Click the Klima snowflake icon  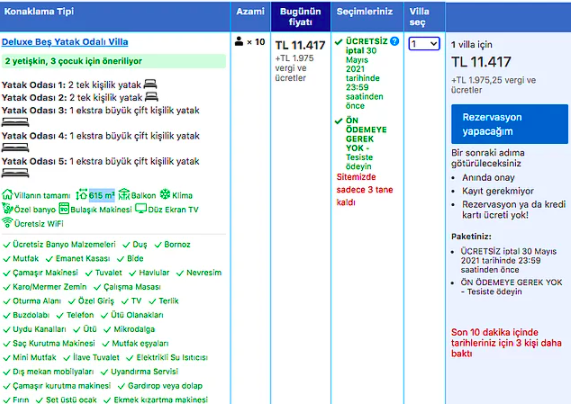[165, 194]
